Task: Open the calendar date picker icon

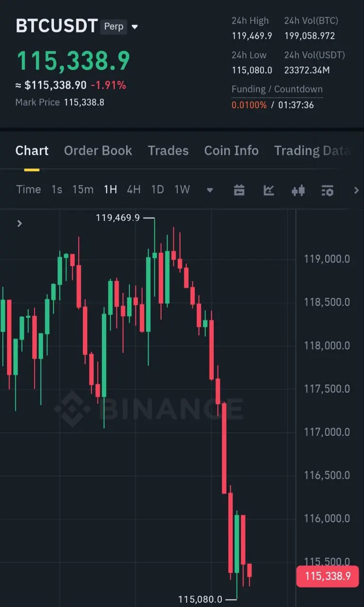Action: [x=239, y=190]
